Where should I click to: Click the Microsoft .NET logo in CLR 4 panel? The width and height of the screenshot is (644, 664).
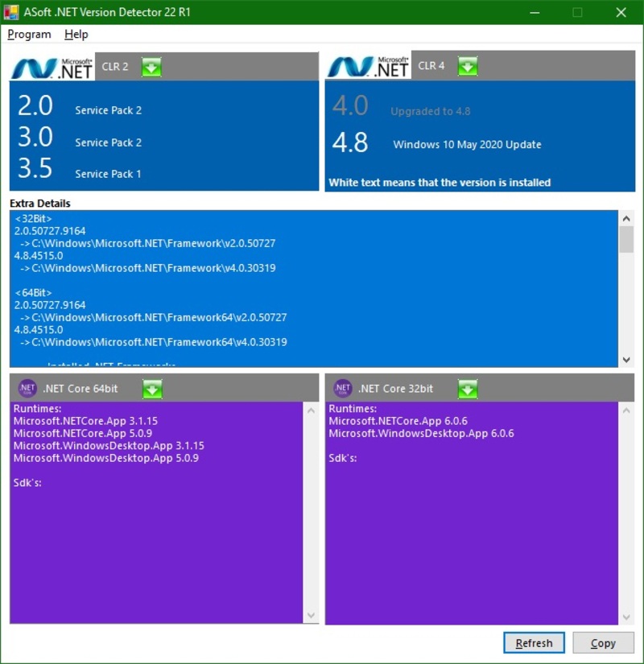tap(368, 68)
